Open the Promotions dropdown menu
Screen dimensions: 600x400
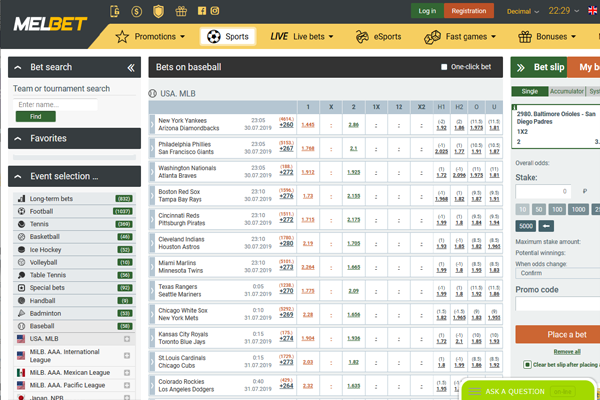150,37
